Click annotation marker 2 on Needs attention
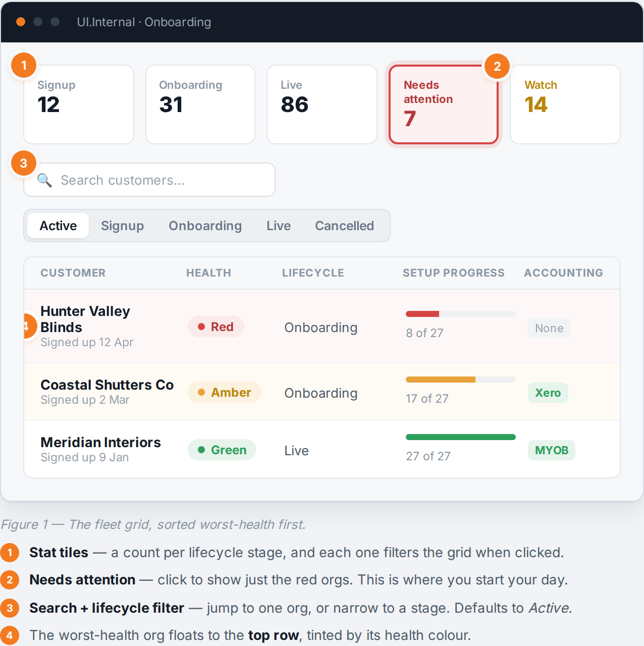This screenshot has height=646, width=644. coord(497,67)
